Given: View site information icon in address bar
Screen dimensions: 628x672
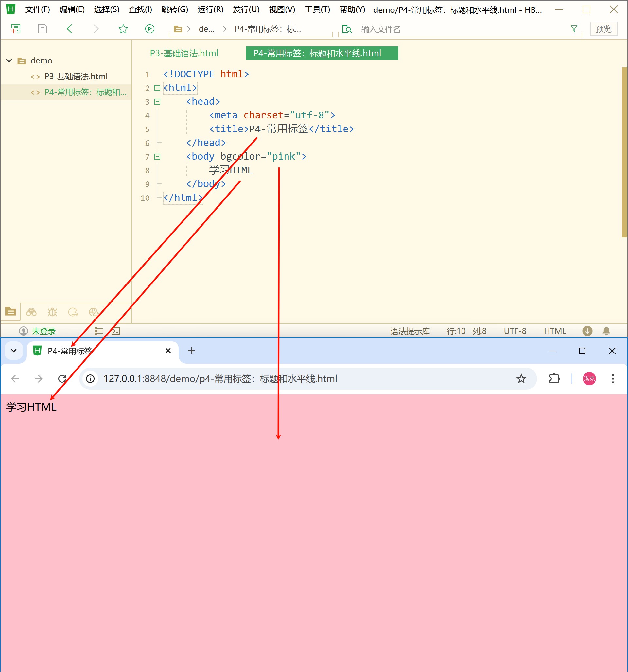Looking at the screenshot, I should [x=90, y=379].
